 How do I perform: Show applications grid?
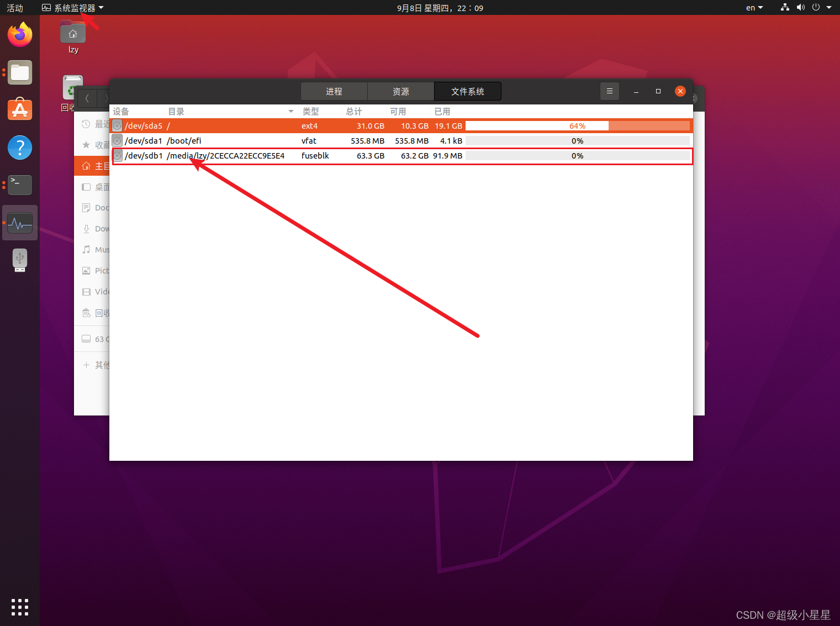(x=20, y=607)
